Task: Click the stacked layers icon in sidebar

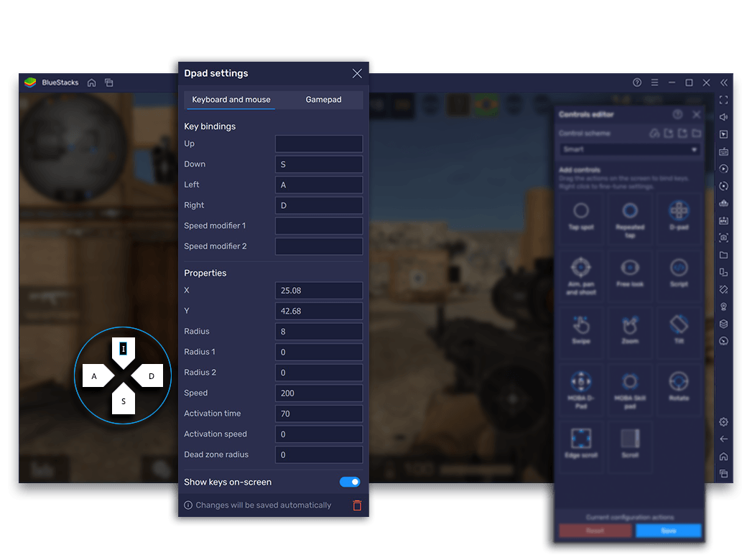Action: 724,324
